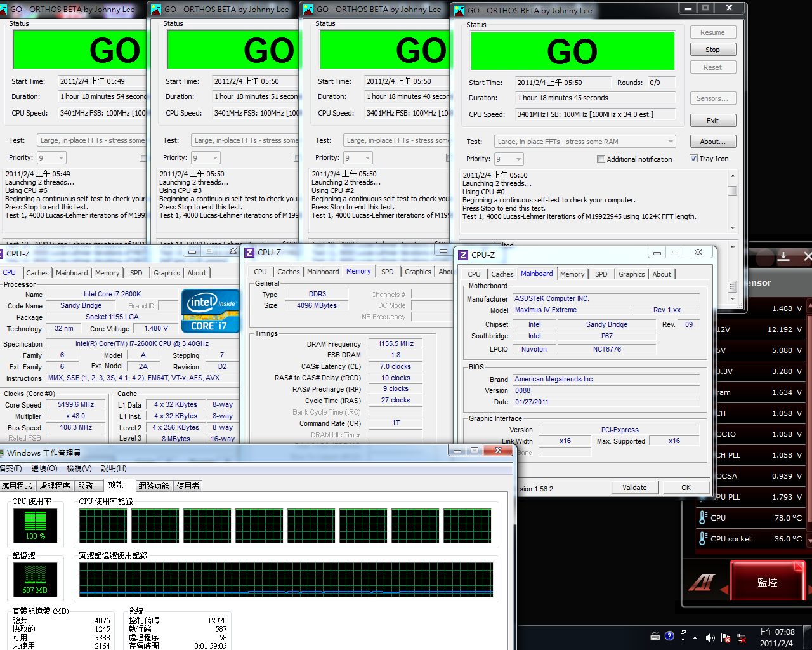Image resolution: width=812 pixels, height=650 pixels.
Task: Enable the Additional notification checkbox
Action: click(601, 159)
